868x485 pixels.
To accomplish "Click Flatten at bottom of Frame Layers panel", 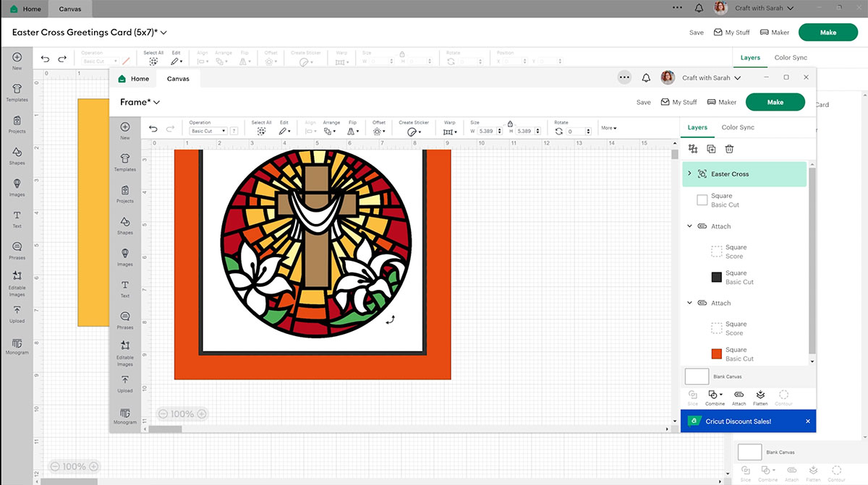I will (x=760, y=398).
